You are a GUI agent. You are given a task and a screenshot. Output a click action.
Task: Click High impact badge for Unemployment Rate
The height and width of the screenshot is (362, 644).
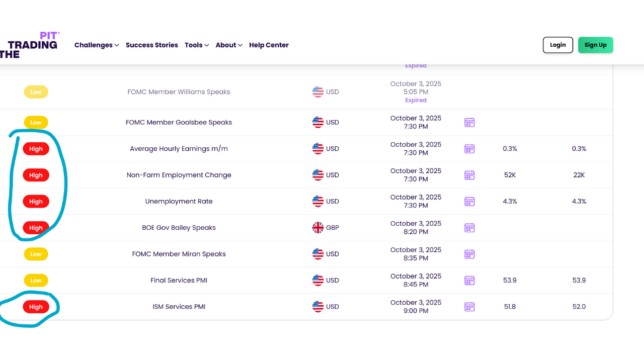pyautogui.click(x=36, y=202)
